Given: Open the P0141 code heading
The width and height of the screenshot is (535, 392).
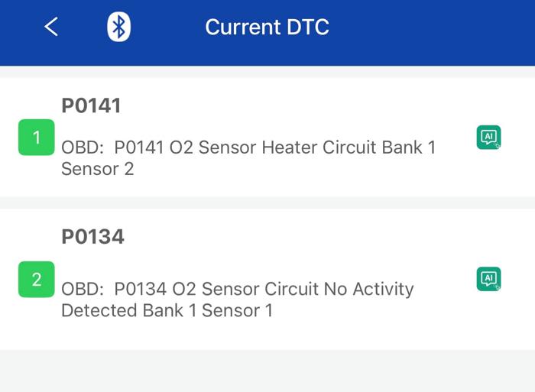Looking at the screenshot, I should [x=91, y=105].
